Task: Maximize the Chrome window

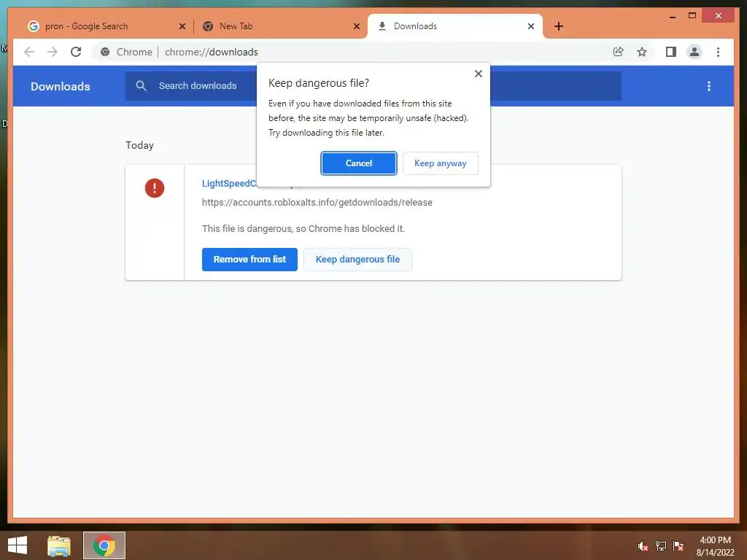Action: click(x=692, y=16)
